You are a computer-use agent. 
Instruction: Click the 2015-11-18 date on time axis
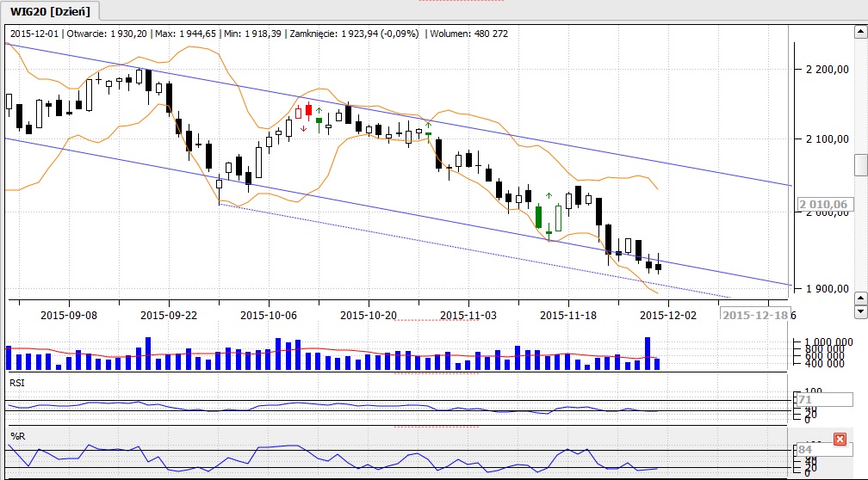pos(568,315)
